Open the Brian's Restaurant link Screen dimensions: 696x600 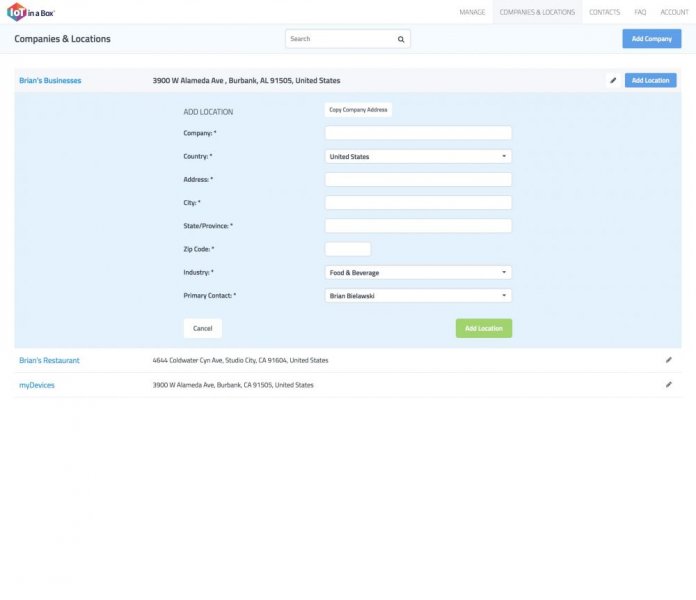49,360
